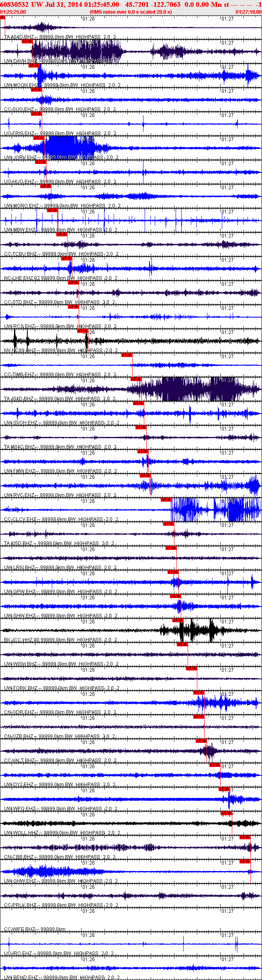Click the RMS noise scaling note
Image resolution: width=262 pixels, height=980 pixels.
point(131,12)
